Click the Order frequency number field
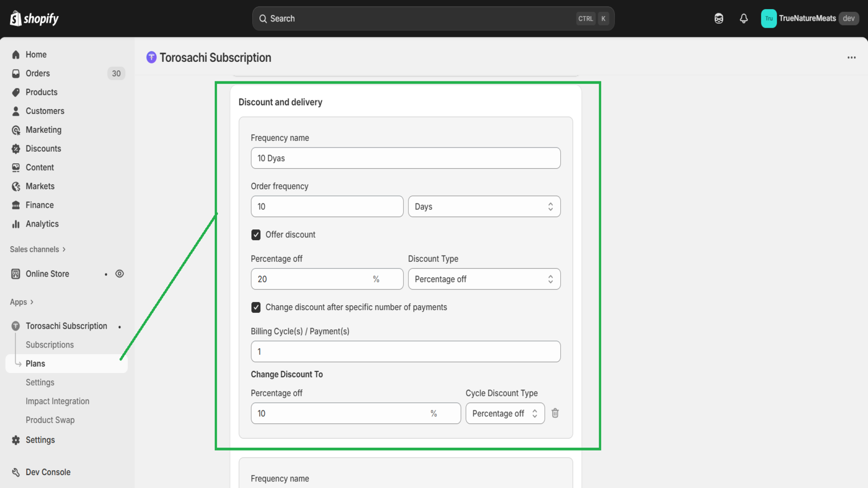868x488 pixels. coord(327,207)
